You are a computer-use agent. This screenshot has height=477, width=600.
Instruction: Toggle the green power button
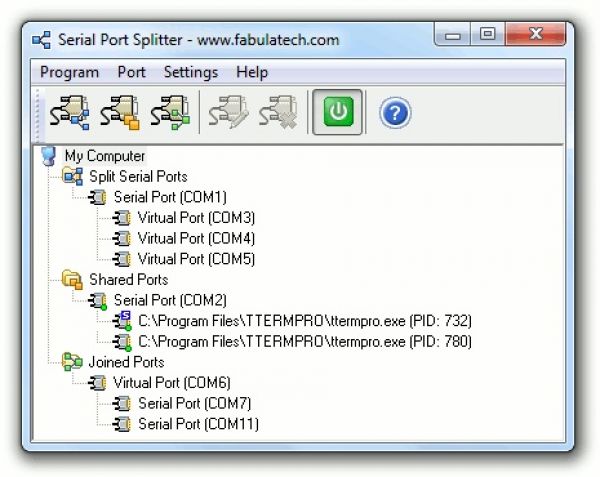(338, 112)
